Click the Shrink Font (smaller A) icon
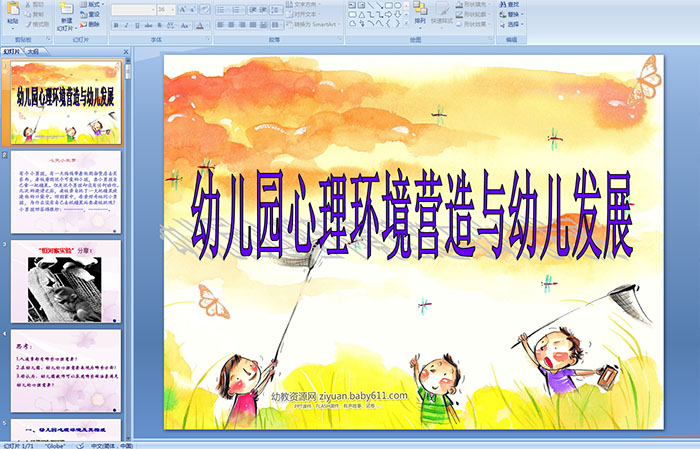 tap(193, 10)
